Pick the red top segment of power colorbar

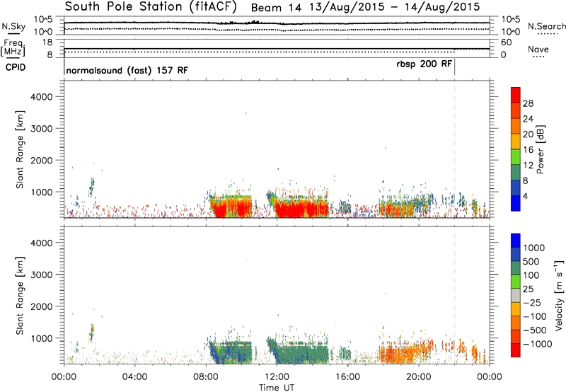coord(516,96)
